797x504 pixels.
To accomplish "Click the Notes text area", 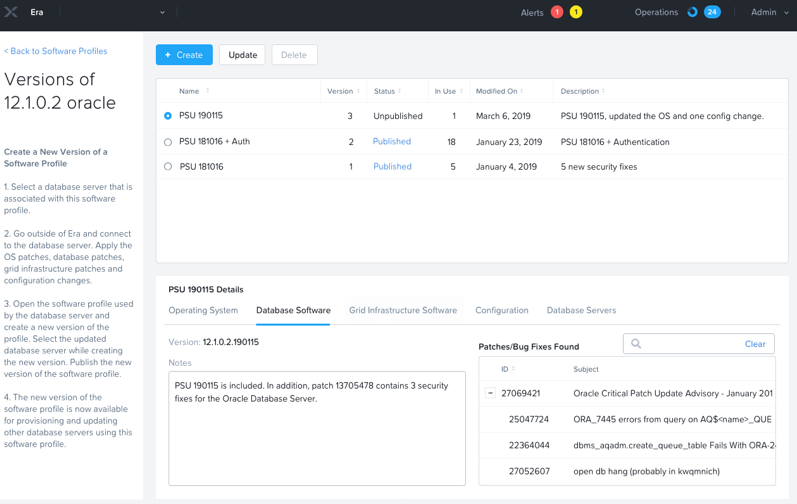I will click(317, 428).
